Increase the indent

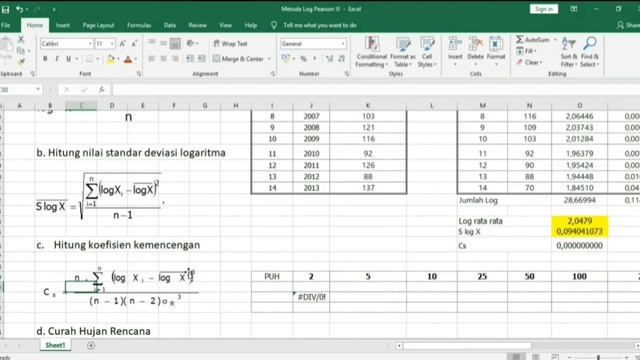tap(202, 59)
